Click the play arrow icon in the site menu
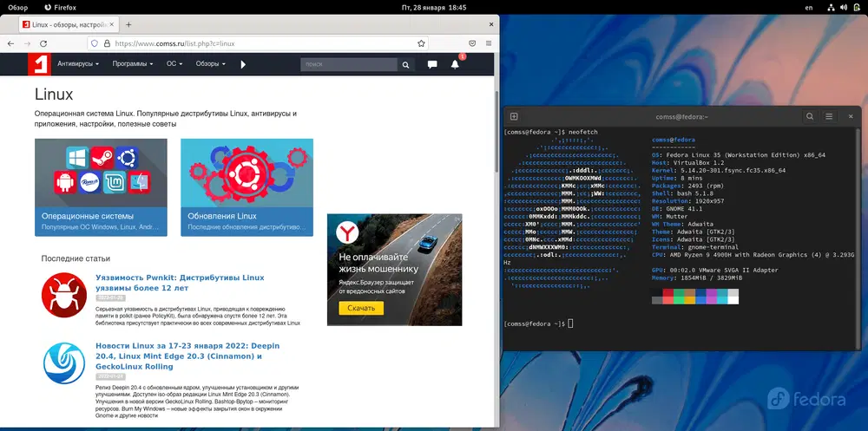 tap(243, 64)
